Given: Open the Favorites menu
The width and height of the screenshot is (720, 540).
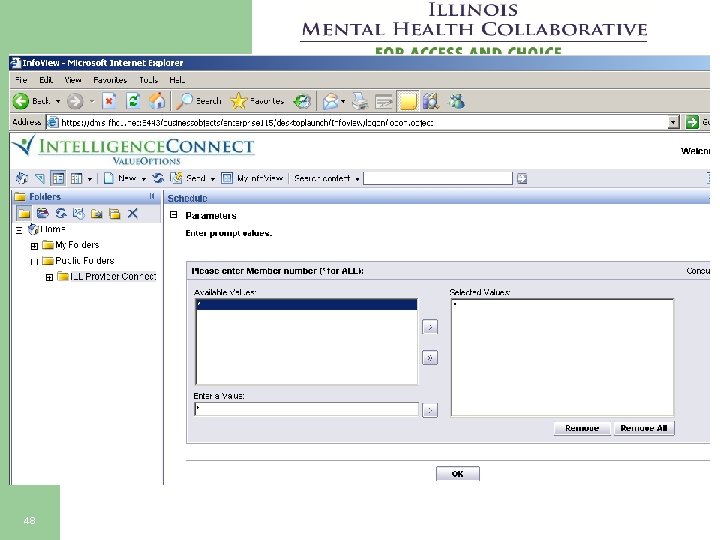Looking at the screenshot, I should coord(110,80).
